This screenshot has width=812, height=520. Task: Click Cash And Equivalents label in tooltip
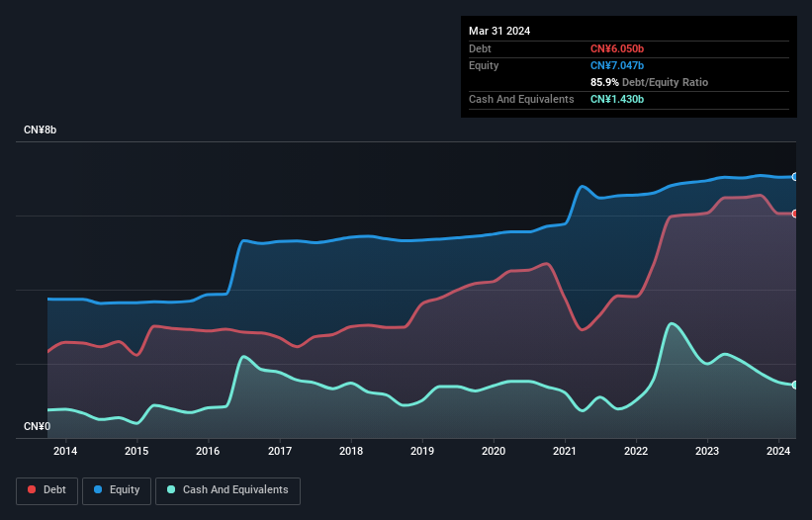click(521, 99)
